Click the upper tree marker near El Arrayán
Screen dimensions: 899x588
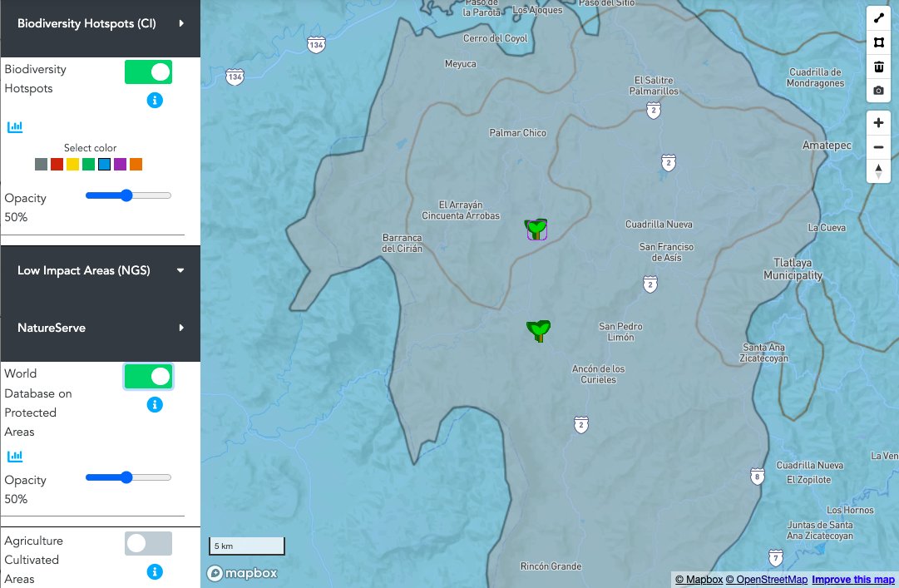coord(536,229)
